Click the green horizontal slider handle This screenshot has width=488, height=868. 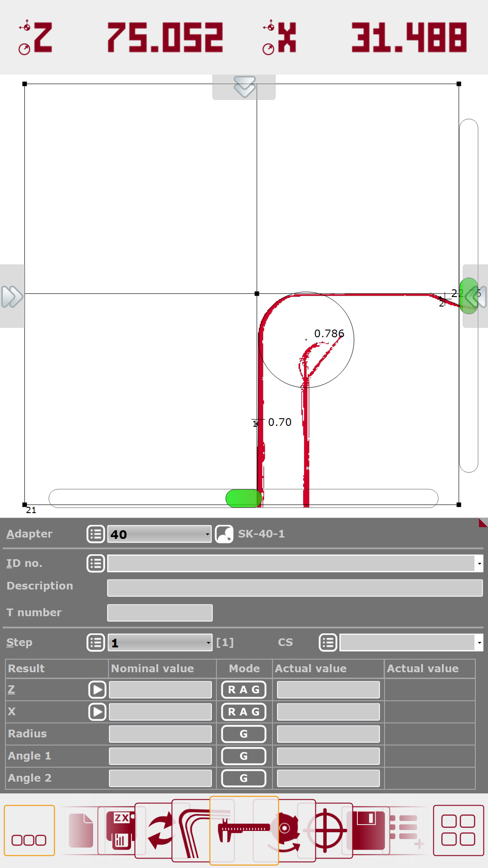244,498
